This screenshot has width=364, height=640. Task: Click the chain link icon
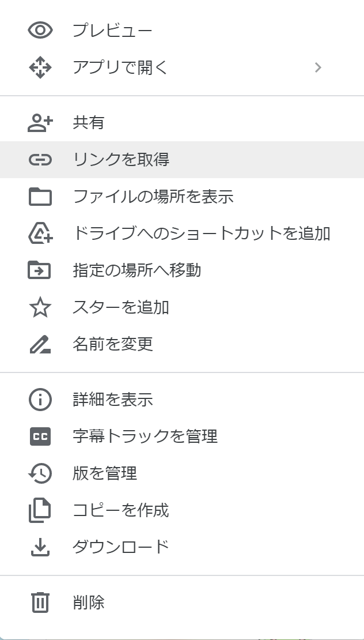[40, 160]
